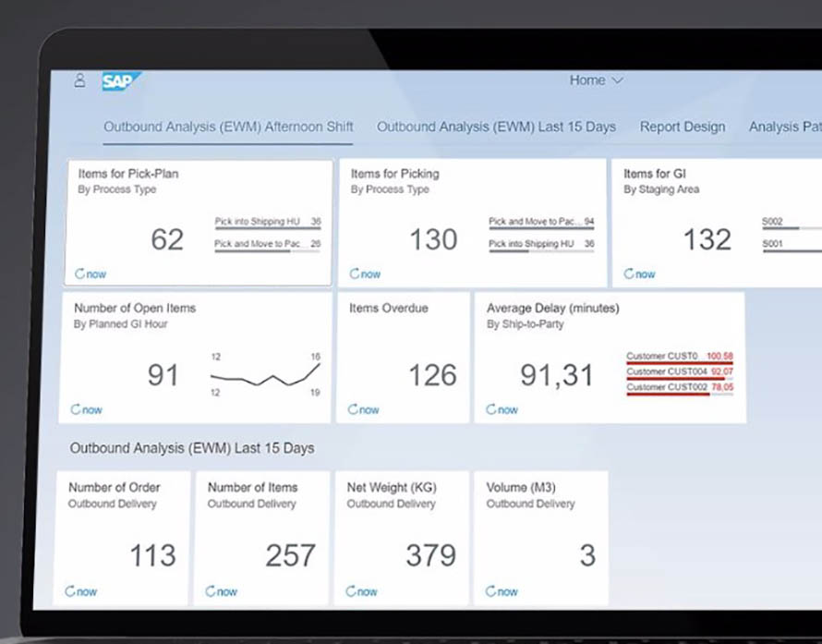Image resolution: width=822 pixels, height=644 pixels.
Task: Click the value 132 in Items for GI
Action: point(707,239)
